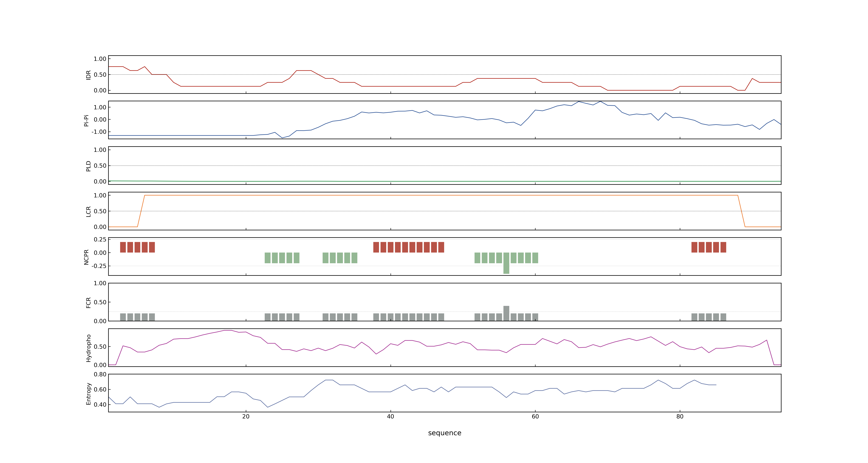The width and height of the screenshot is (868, 463).
Task: Select the "Entropy" y-axis label
Action: 88,394
